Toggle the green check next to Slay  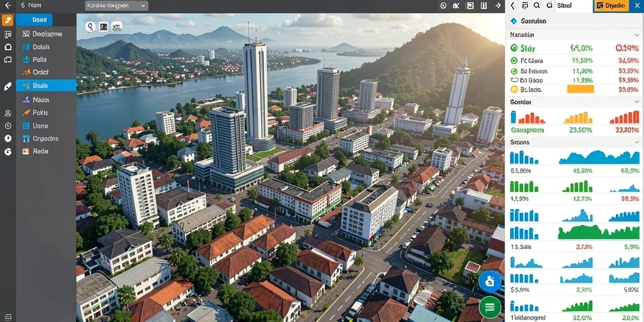(x=513, y=48)
